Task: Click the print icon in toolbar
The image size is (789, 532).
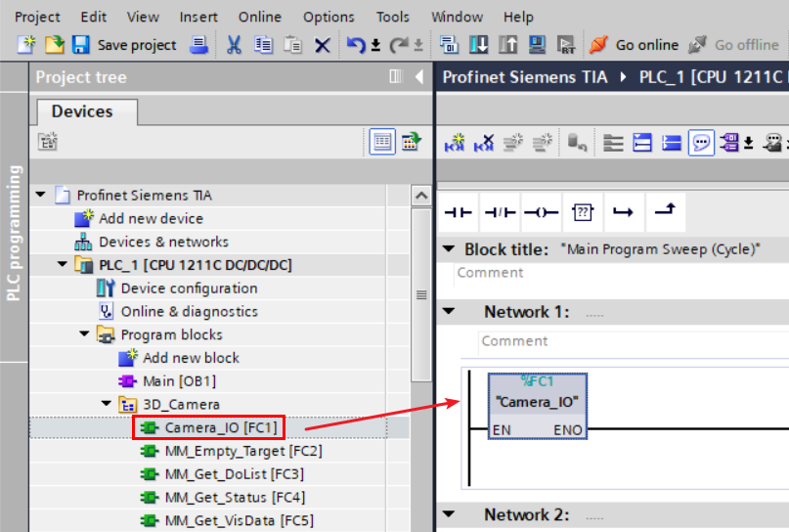Action: (198, 45)
